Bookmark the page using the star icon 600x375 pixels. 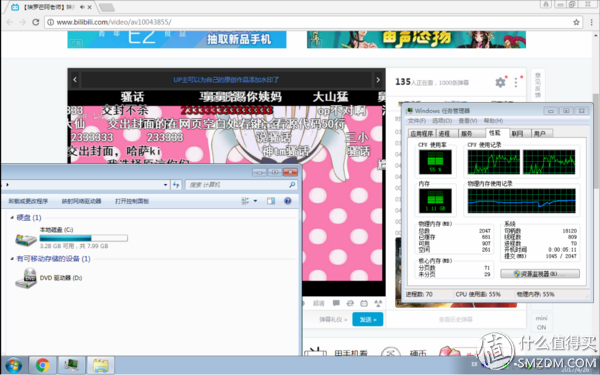576,22
